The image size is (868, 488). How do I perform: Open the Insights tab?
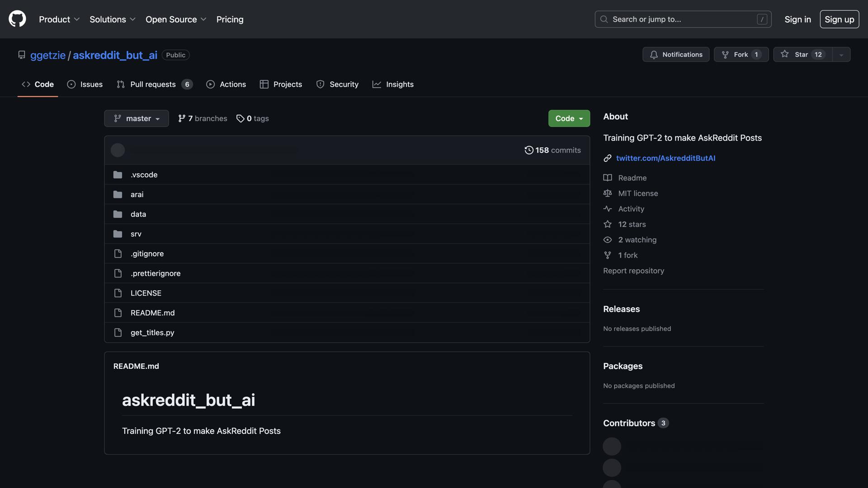(x=393, y=84)
